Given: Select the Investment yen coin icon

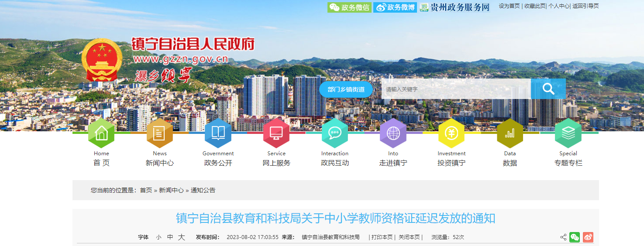Looking at the screenshot, I should 451,133.
